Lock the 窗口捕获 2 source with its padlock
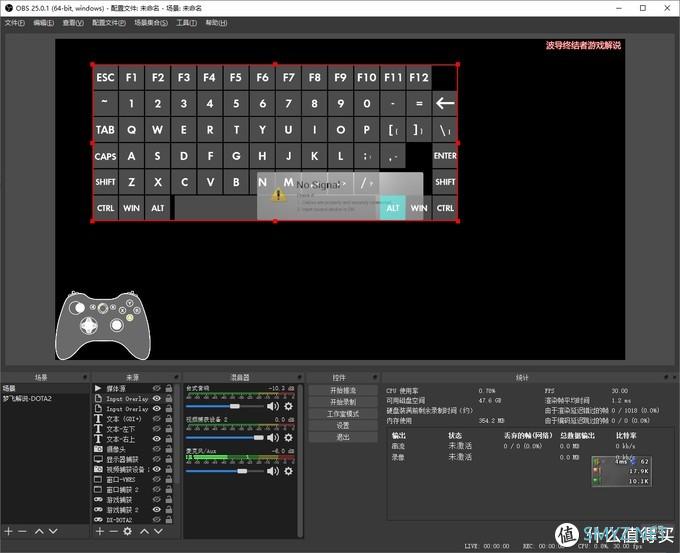The width and height of the screenshot is (680, 553). point(169,489)
